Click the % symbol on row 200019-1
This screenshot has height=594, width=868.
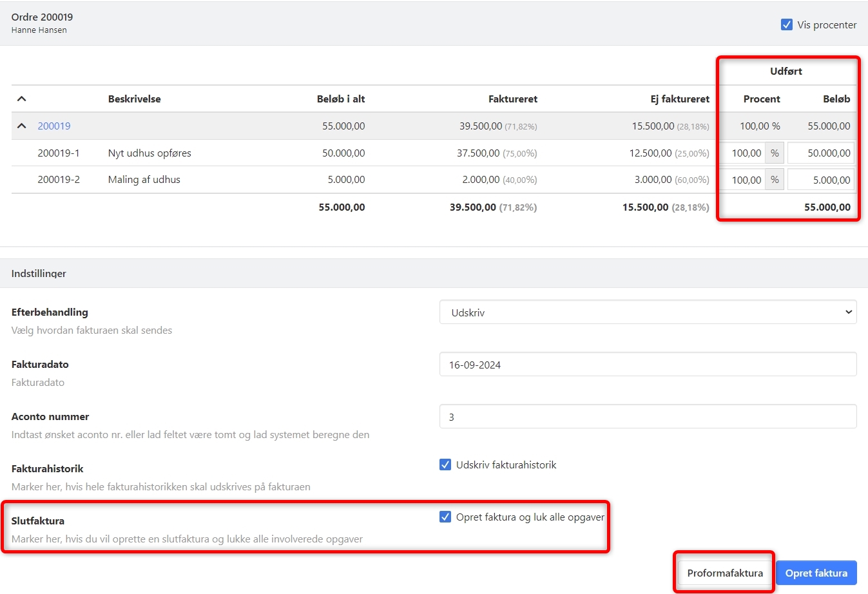point(775,153)
